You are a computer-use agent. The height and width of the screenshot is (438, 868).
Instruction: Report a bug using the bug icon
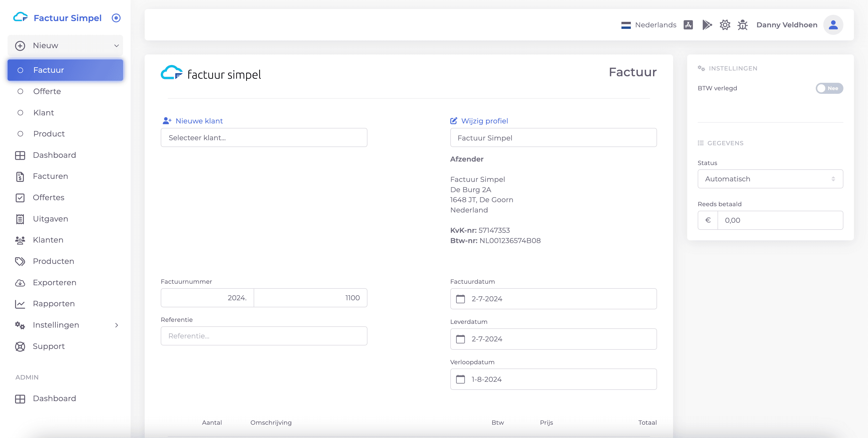click(x=743, y=25)
